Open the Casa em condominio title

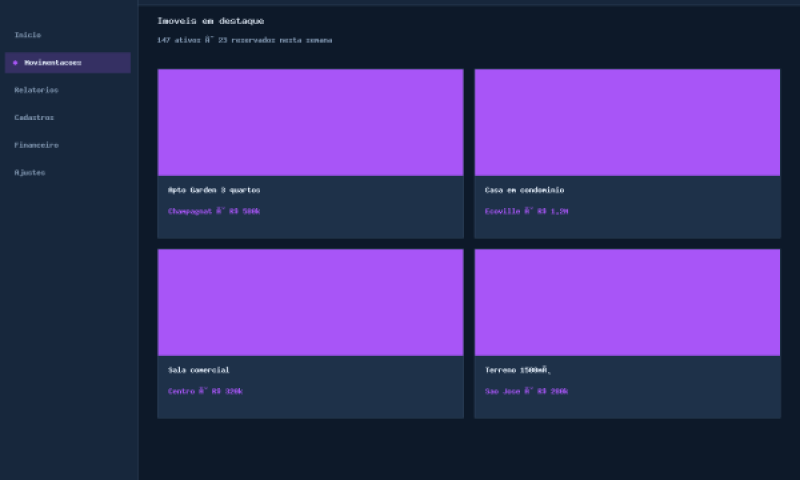point(524,190)
